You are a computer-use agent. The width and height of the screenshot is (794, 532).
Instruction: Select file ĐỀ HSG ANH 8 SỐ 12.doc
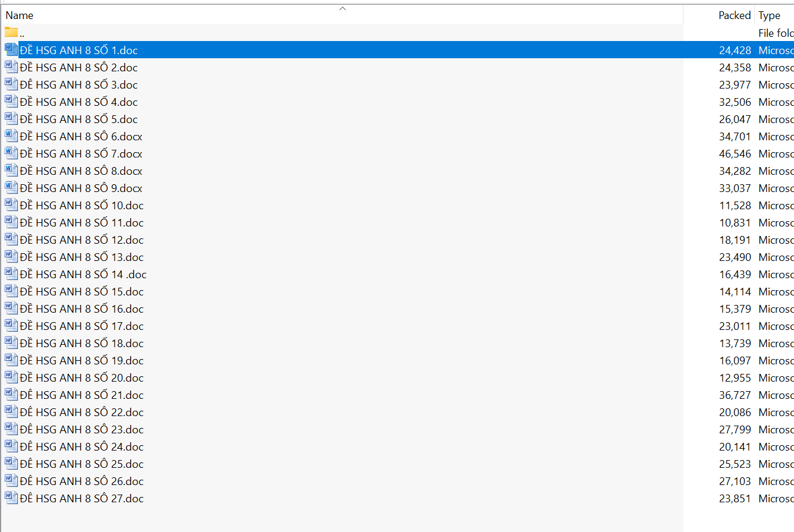81,240
